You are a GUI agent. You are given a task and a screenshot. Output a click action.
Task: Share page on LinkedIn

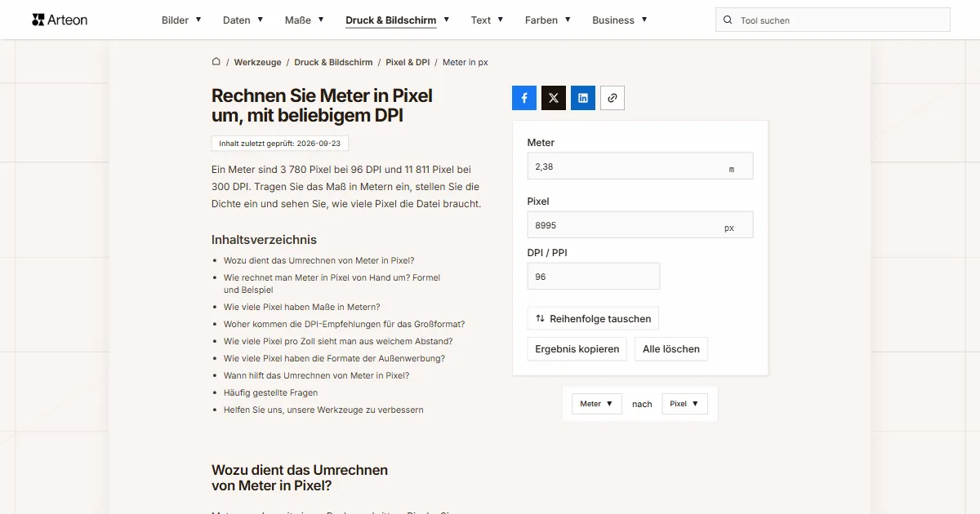coord(583,98)
